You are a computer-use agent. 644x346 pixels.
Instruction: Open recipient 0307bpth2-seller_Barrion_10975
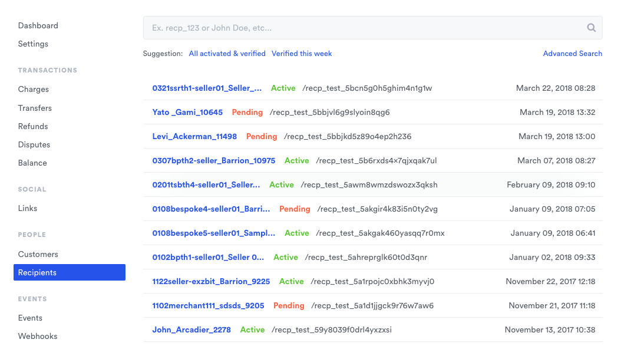(x=213, y=161)
